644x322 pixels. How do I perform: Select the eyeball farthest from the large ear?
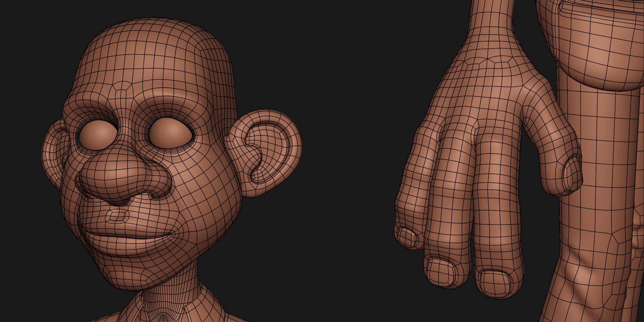98,134
